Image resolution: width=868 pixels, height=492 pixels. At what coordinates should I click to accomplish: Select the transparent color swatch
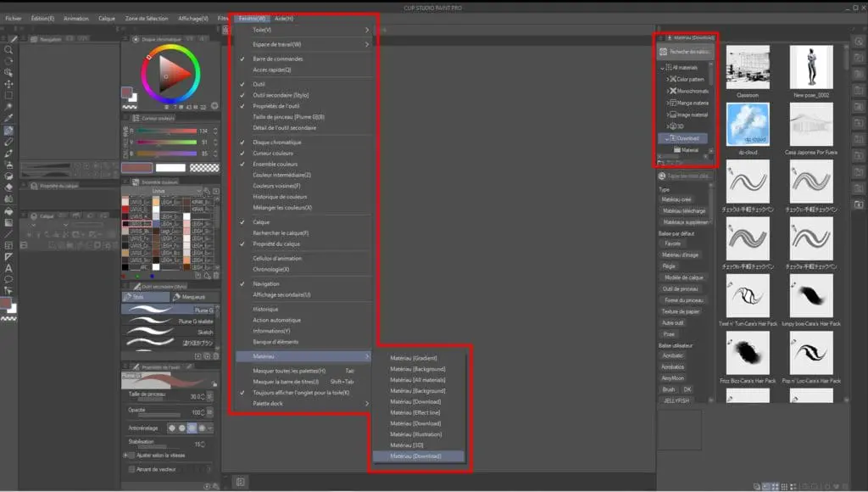click(x=204, y=168)
